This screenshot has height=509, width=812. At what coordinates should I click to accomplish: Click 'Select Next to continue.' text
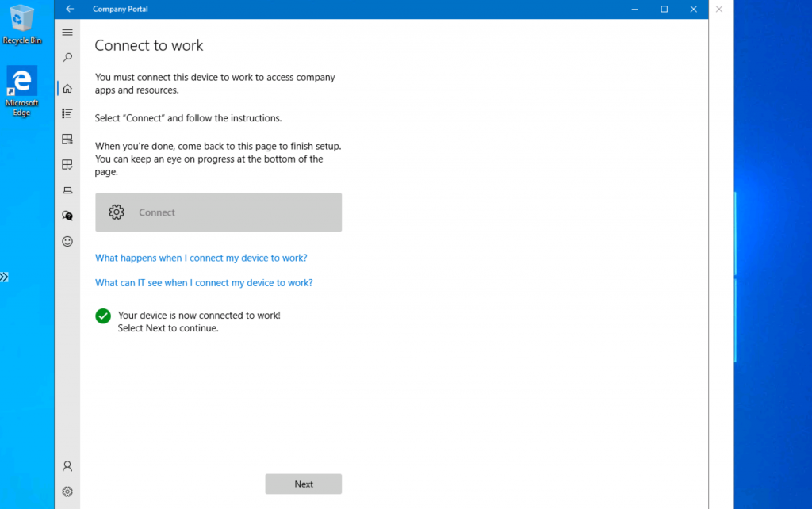168,328
